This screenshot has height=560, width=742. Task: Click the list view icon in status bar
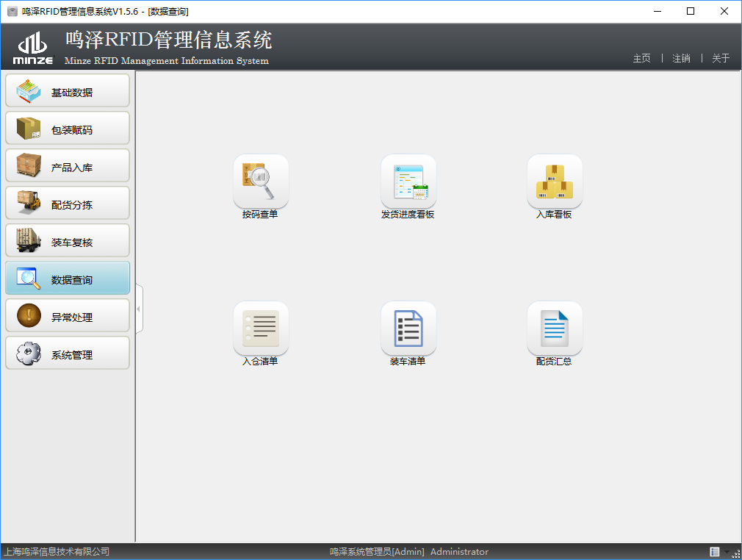[x=714, y=552]
